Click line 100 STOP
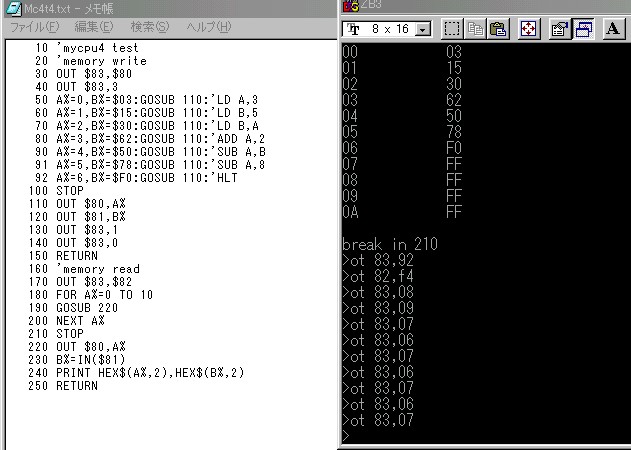Screen dimensions: 631x450 point(56,190)
